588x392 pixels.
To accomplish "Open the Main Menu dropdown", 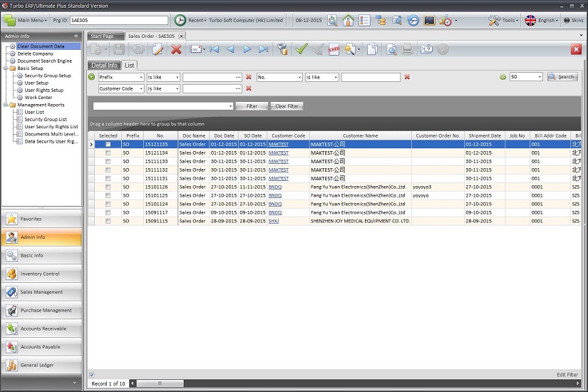I will coord(26,20).
